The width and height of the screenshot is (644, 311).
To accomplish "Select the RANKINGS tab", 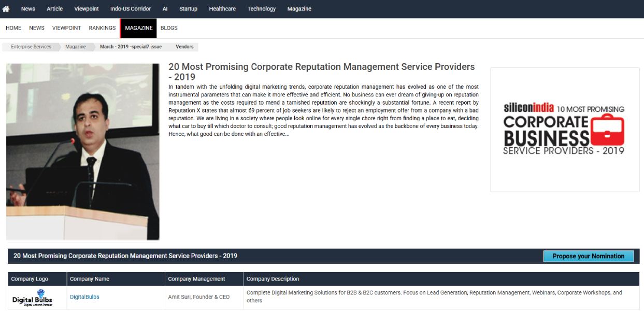I will [x=102, y=28].
